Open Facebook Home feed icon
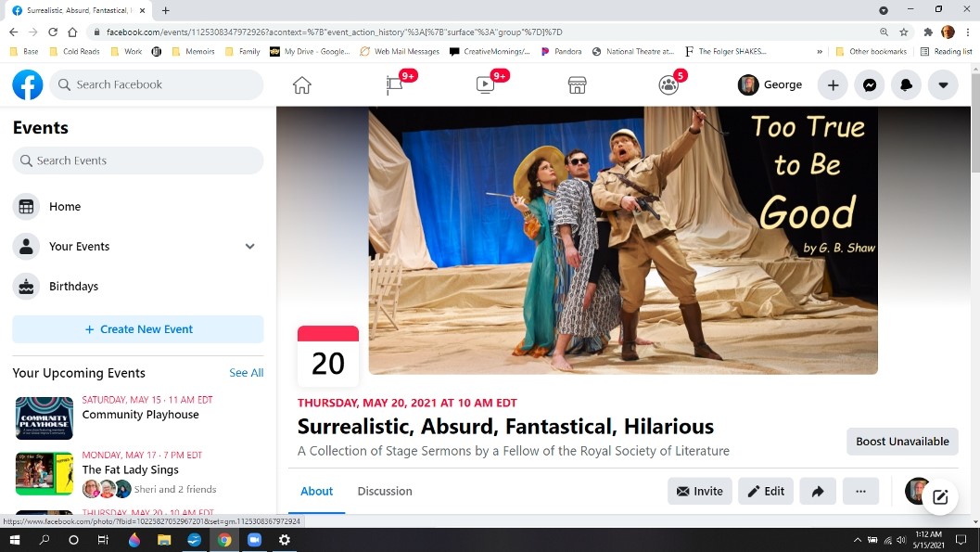 301,85
